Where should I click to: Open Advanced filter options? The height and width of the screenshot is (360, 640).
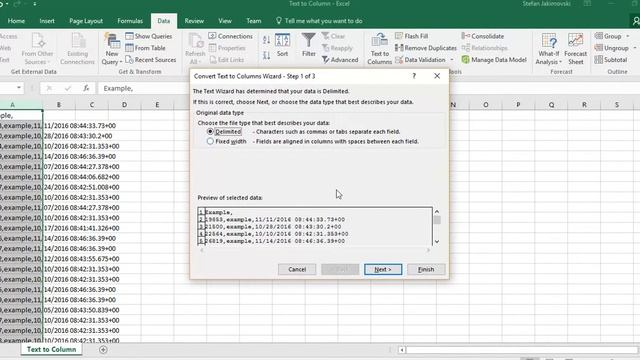coord(340,60)
